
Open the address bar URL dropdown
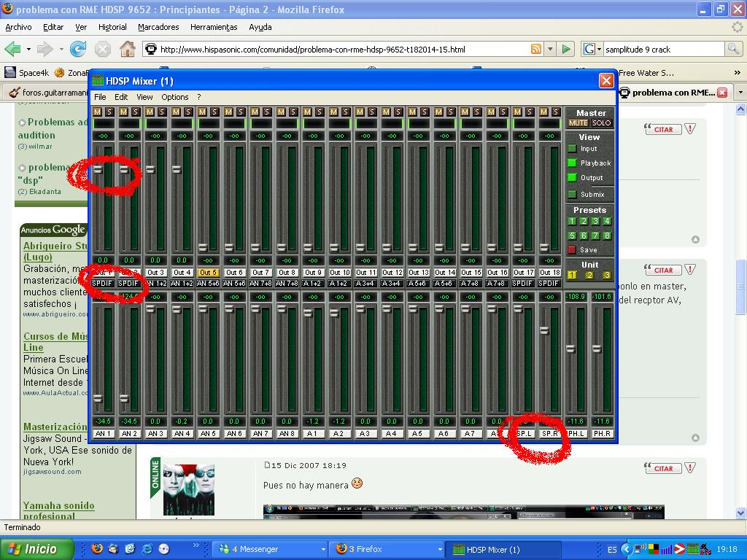coord(550,49)
